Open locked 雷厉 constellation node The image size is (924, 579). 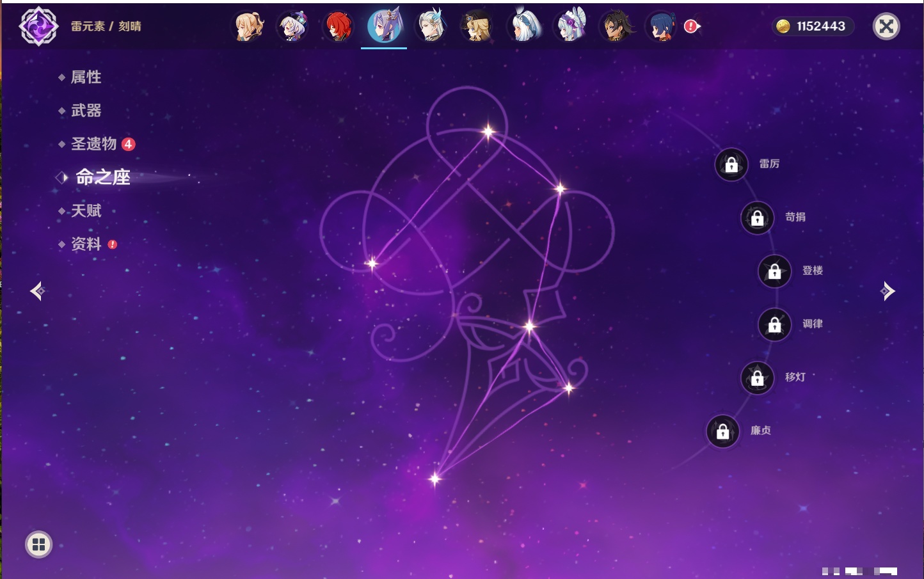click(731, 164)
